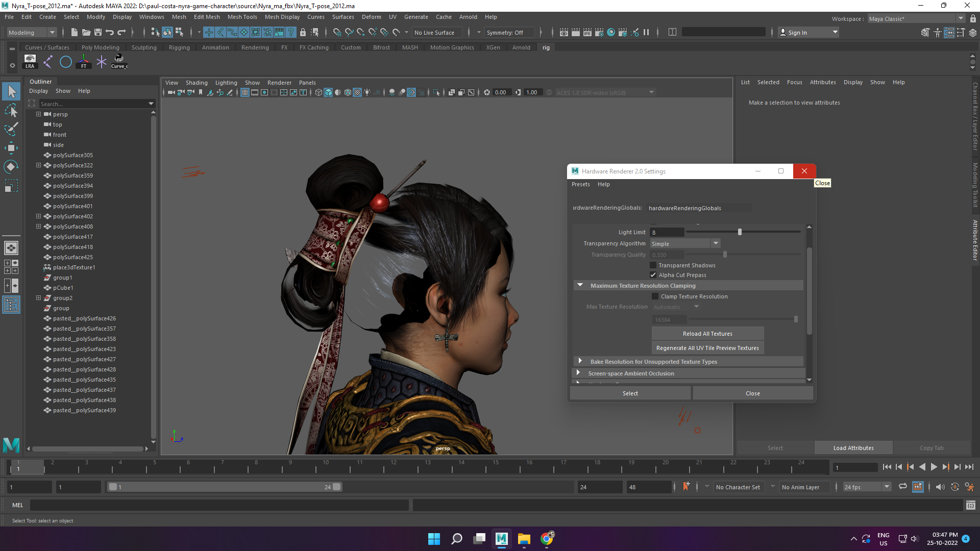The width and height of the screenshot is (980, 551).
Task: Toggle Smooth Shade All in viewport toolbar
Action: (328, 92)
